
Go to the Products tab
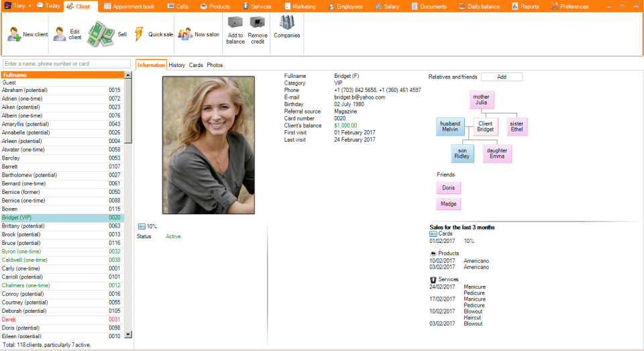(215, 7)
